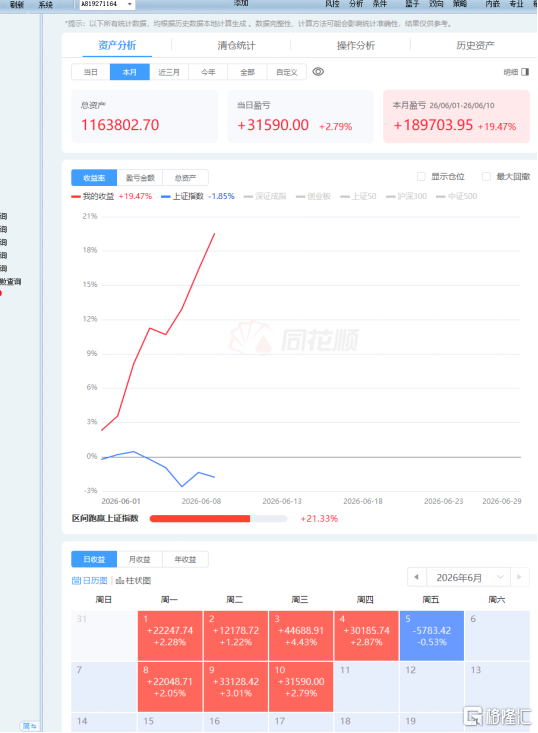
Task: Go to previous month arrow
Action: 416,577
